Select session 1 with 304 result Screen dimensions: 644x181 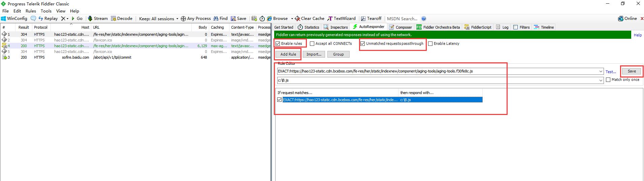pos(135,34)
